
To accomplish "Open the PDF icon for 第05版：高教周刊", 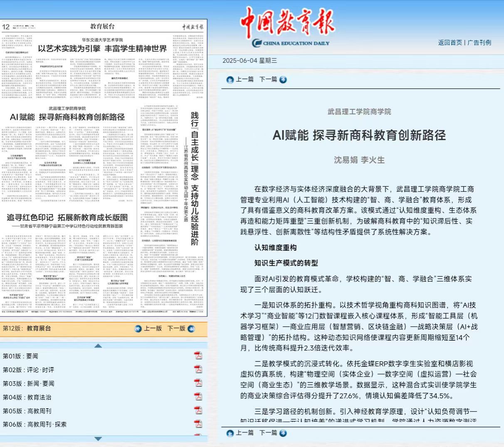I will pyautogui.click(x=198, y=410).
